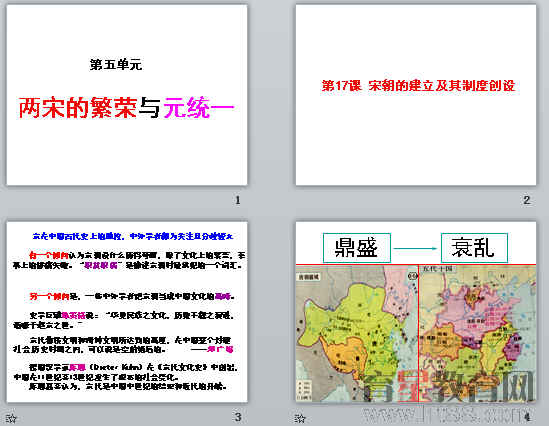Viewport: 549px width, 426px height.
Task: Click slide number 3 label
Action: point(238,417)
